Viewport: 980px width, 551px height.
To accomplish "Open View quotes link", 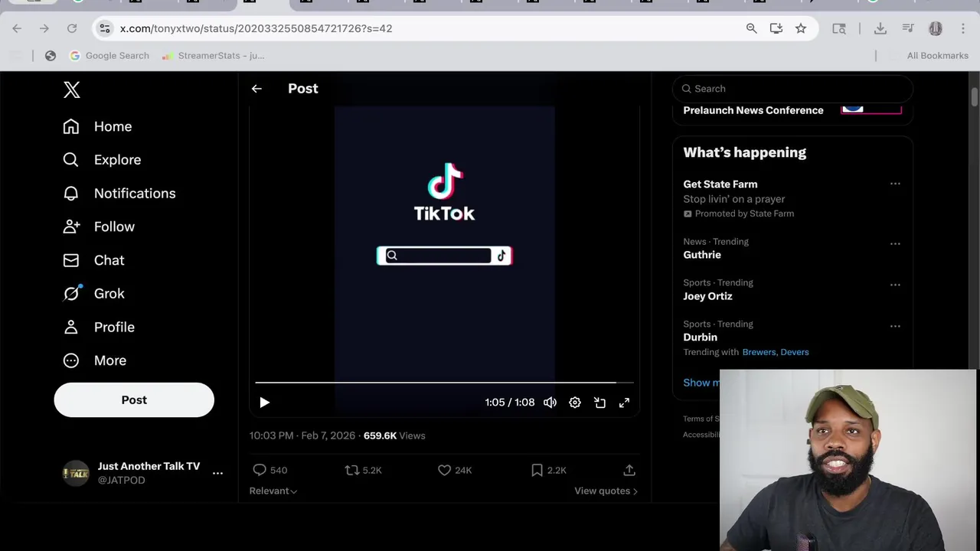I will point(606,491).
